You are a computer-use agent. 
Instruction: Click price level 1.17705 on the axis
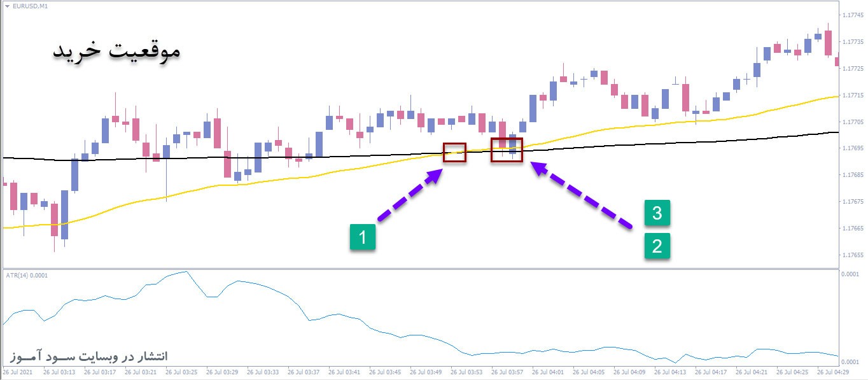click(853, 122)
